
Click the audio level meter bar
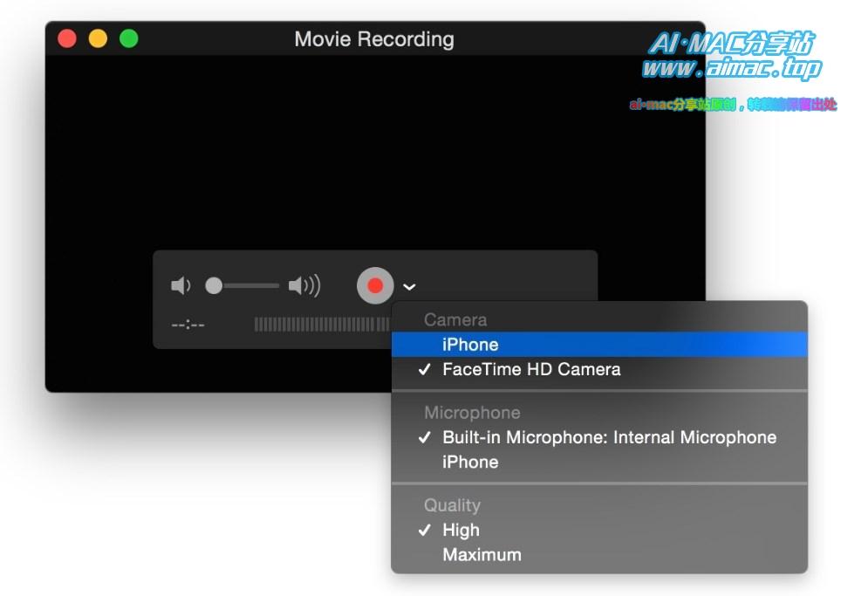click(x=322, y=325)
